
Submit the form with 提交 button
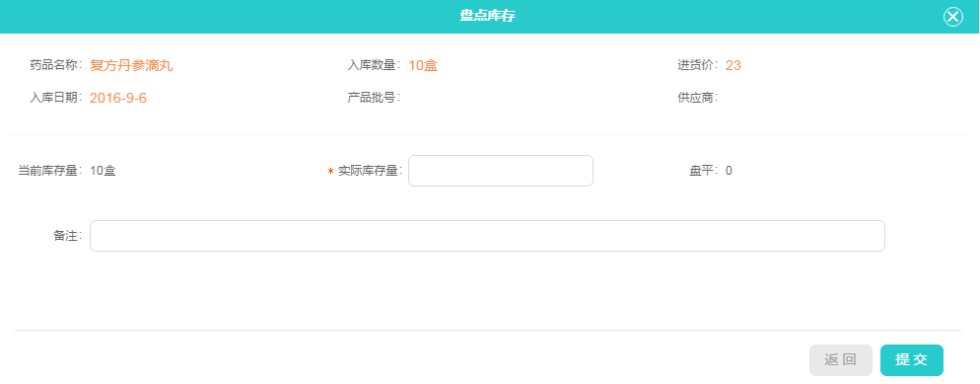pos(911,360)
